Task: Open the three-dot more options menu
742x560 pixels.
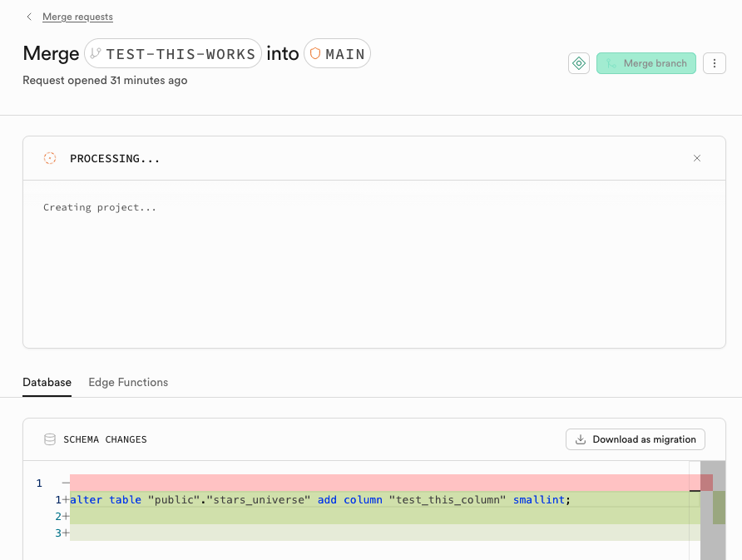Action: (x=714, y=63)
